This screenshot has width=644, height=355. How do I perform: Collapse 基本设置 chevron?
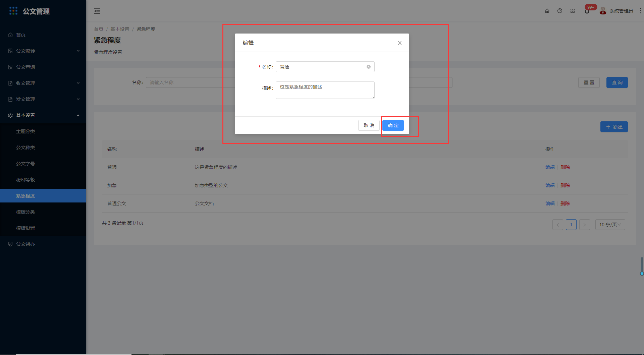point(78,115)
